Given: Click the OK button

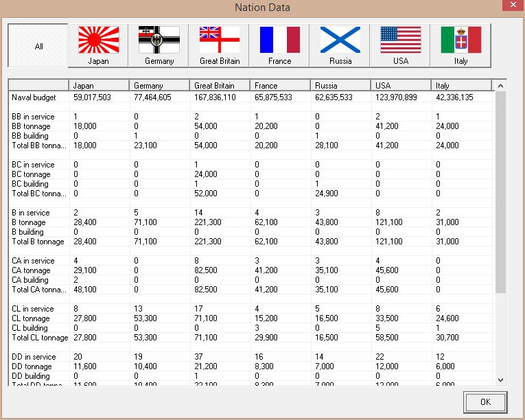Looking at the screenshot, I should pos(485,402).
